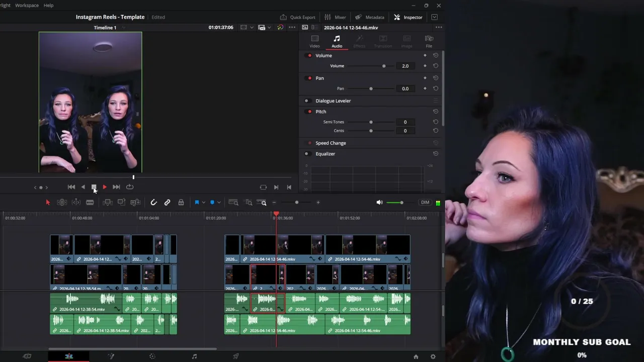The width and height of the screenshot is (644, 362).
Task: Reset the Equalizer section
Action: tap(436, 153)
